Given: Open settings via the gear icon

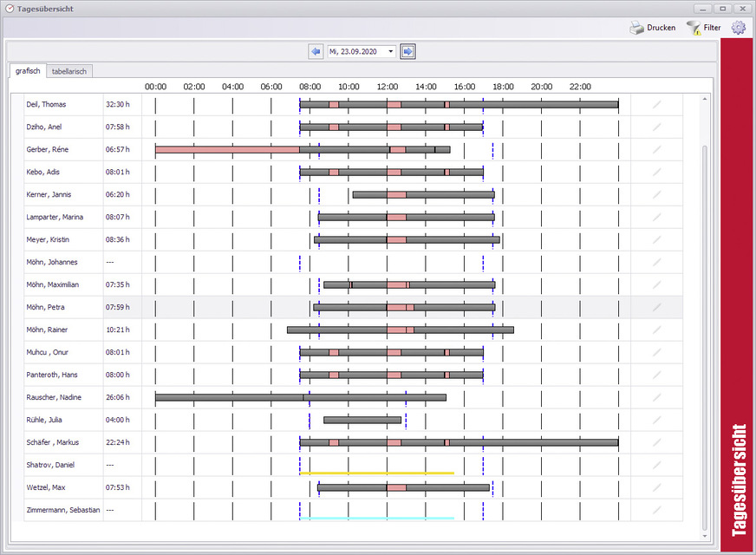Looking at the screenshot, I should 738,28.
